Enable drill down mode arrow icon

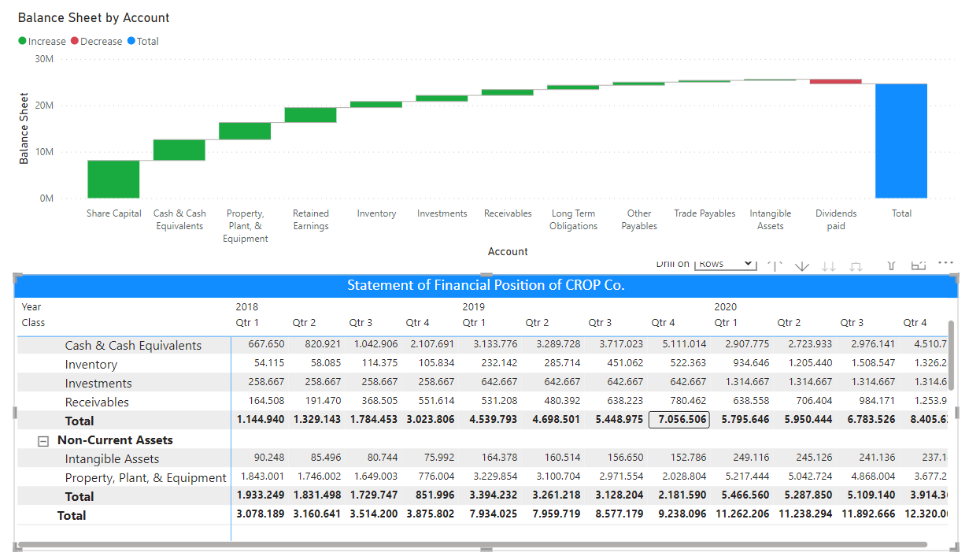pos(802,266)
